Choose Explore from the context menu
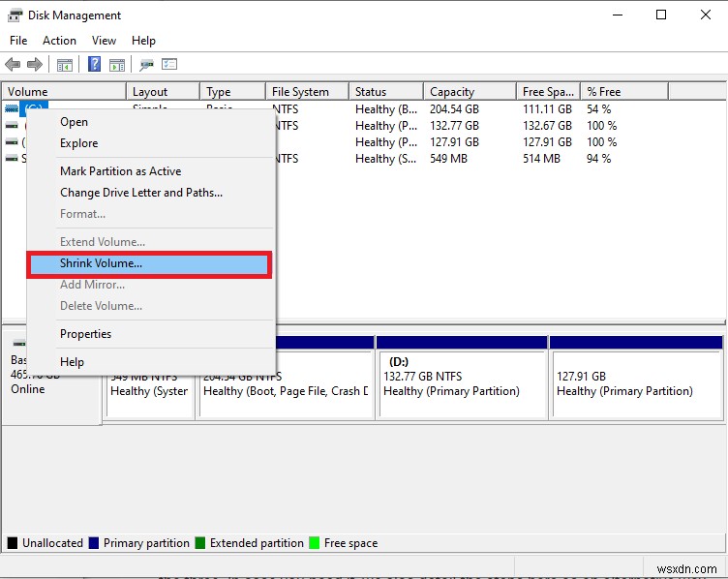The width and height of the screenshot is (728, 579). tap(151, 143)
